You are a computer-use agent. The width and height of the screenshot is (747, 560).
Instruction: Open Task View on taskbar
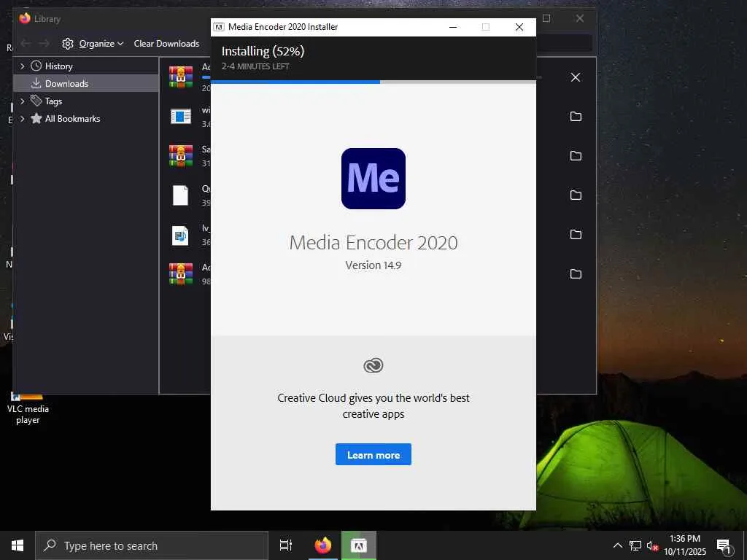pos(286,545)
